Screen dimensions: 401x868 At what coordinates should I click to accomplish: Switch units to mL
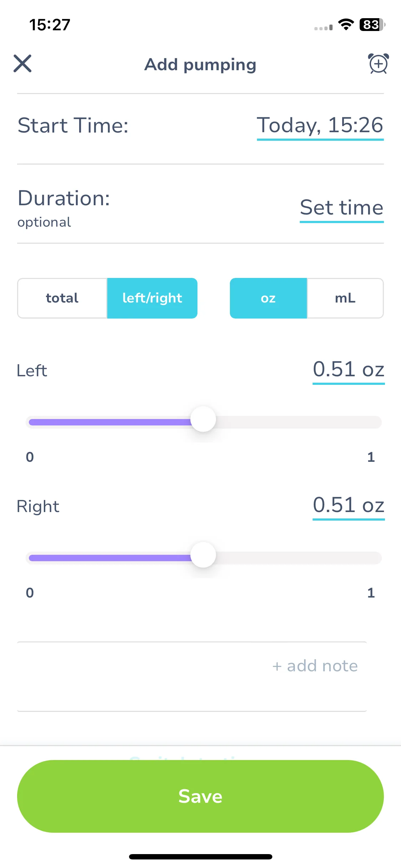tap(345, 298)
